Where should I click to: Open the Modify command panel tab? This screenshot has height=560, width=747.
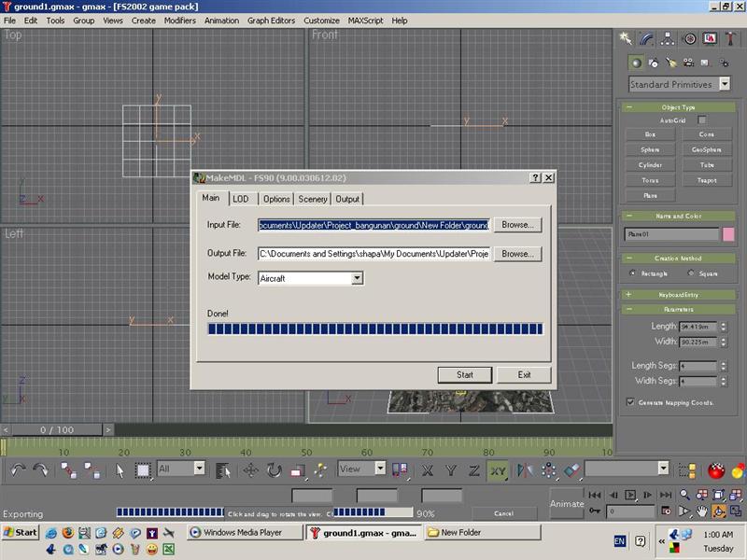click(x=647, y=38)
